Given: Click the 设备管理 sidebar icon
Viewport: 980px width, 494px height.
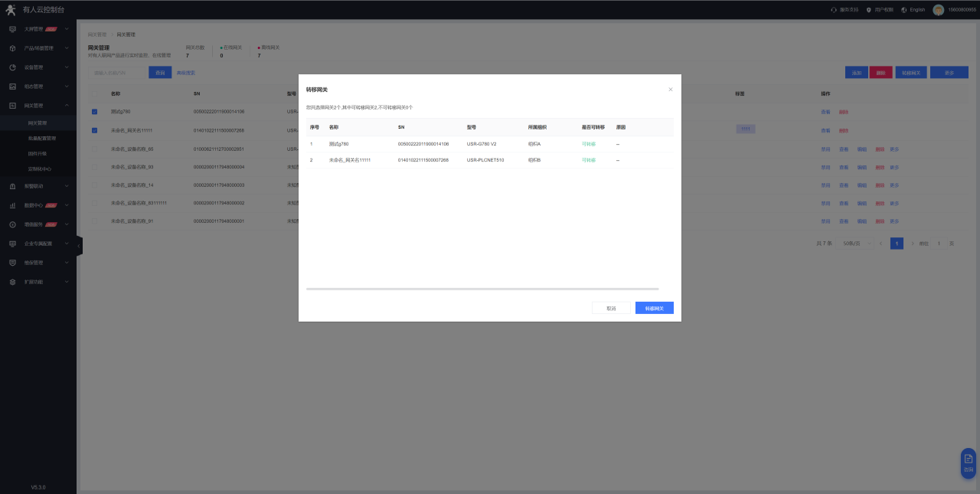Looking at the screenshot, I should pos(12,67).
